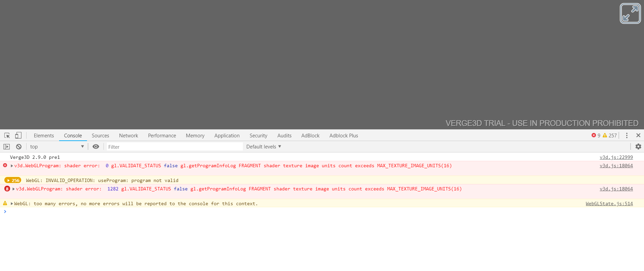Open the WebGLState.js:514 source link
The width and height of the screenshot is (644, 271).
(x=609, y=204)
